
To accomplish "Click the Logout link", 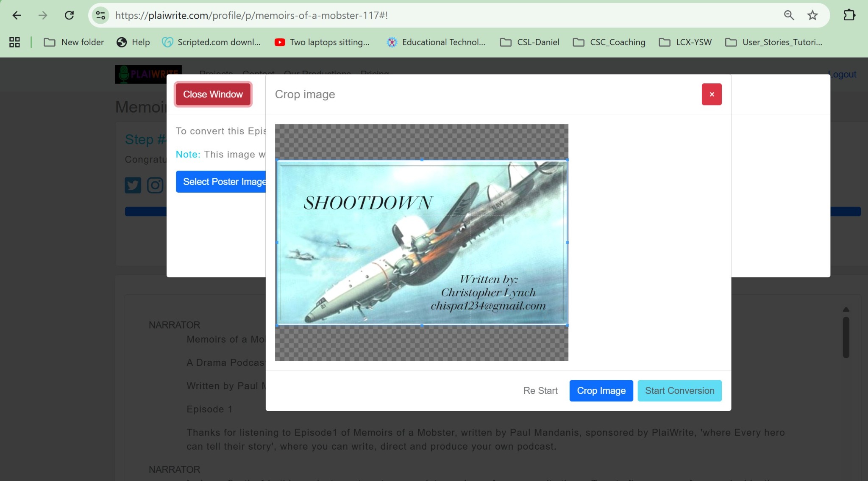I will pyautogui.click(x=843, y=75).
